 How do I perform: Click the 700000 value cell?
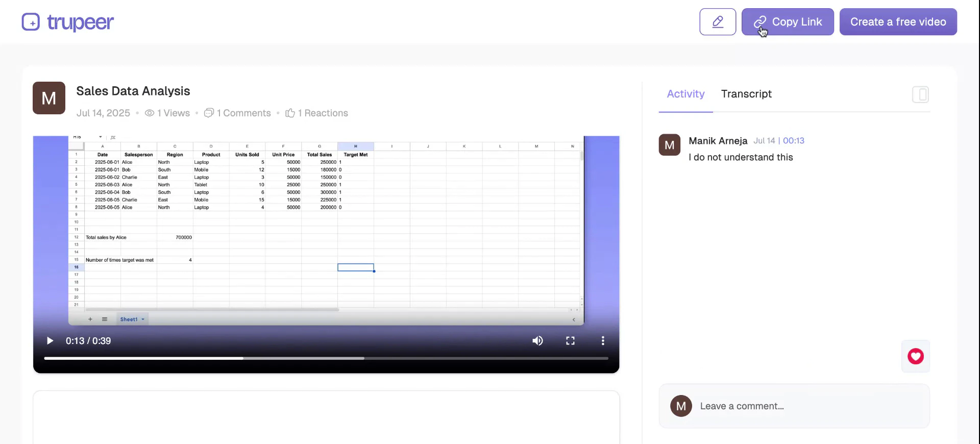pos(175,237)
